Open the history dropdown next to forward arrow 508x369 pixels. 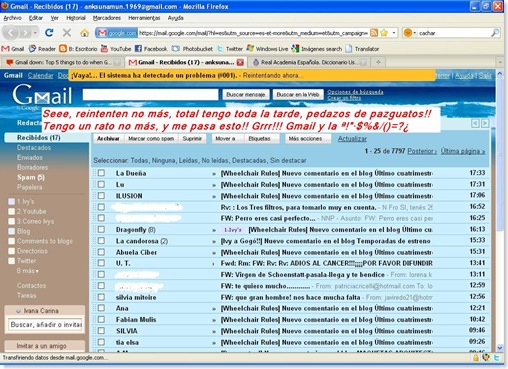pos(35,33)
